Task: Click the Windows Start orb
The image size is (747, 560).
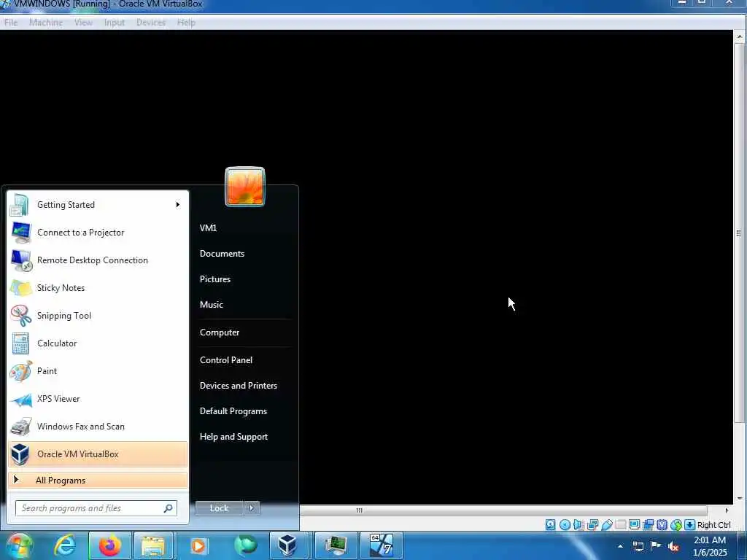Action: tap(18, 545)
